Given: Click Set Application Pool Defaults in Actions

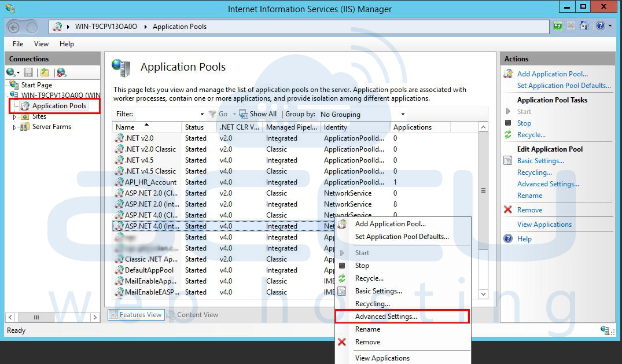Looking at the screenshot, I should [x=564, y=85].
